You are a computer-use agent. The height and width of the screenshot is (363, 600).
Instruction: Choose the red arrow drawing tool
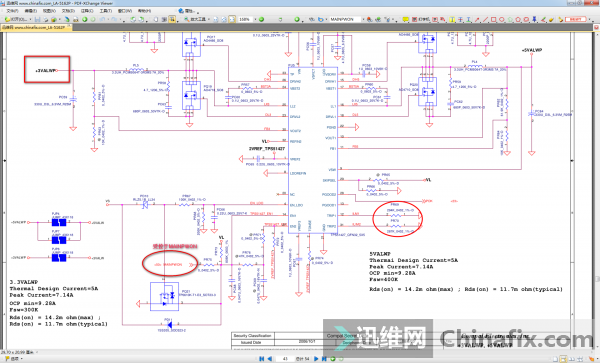[x=477, y=19]
